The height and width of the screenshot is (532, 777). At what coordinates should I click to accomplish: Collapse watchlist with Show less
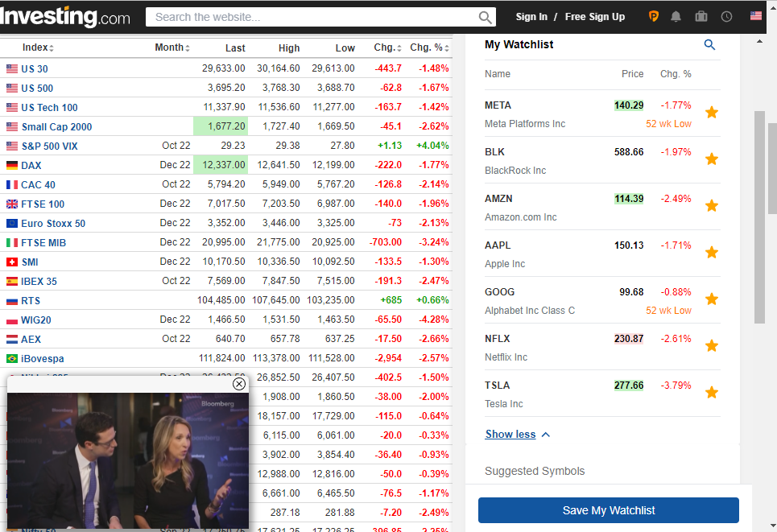coord(518,435)
